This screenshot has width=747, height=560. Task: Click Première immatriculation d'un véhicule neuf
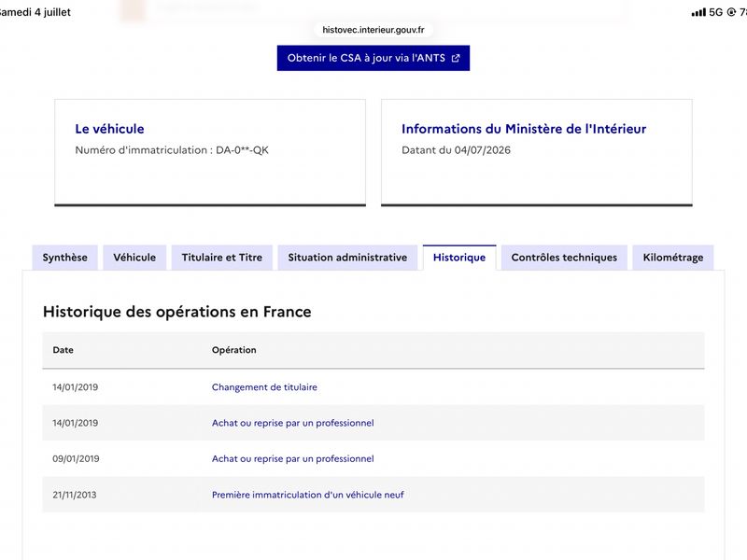click(308, 495)
